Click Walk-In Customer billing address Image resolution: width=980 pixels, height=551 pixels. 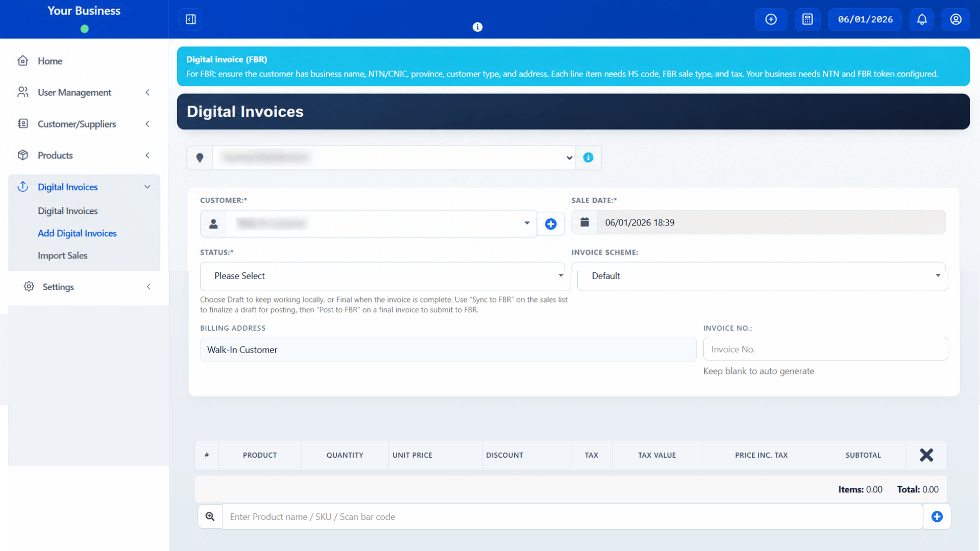tap(448, 349)
